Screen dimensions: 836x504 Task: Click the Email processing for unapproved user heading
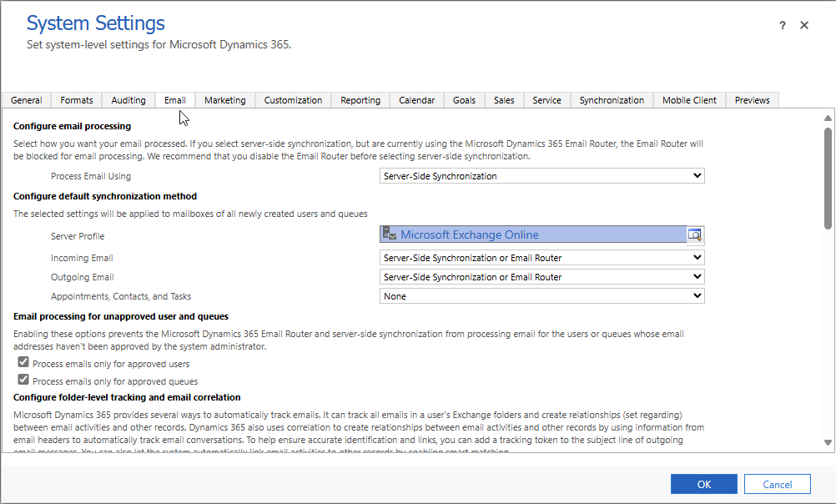pyautogui.click(x=121, y=316)
